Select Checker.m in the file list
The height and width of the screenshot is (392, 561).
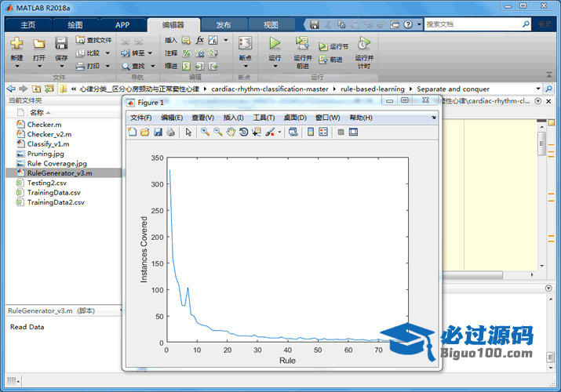point(45,125)
